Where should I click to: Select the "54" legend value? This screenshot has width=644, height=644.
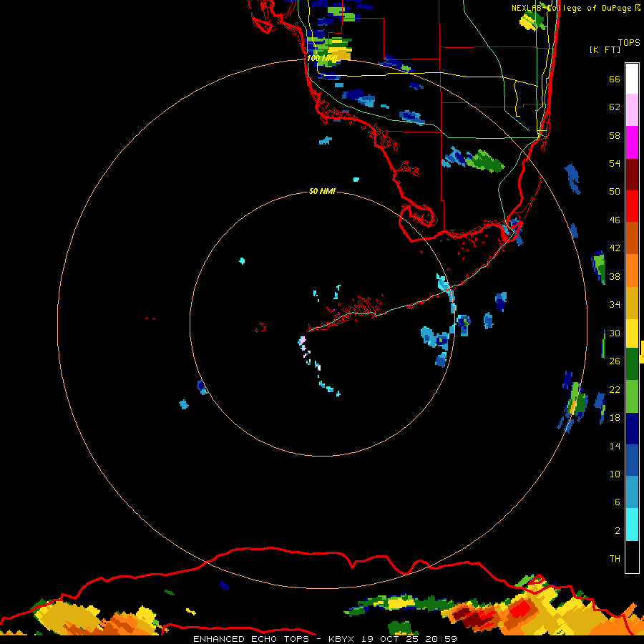click(615, 163)
